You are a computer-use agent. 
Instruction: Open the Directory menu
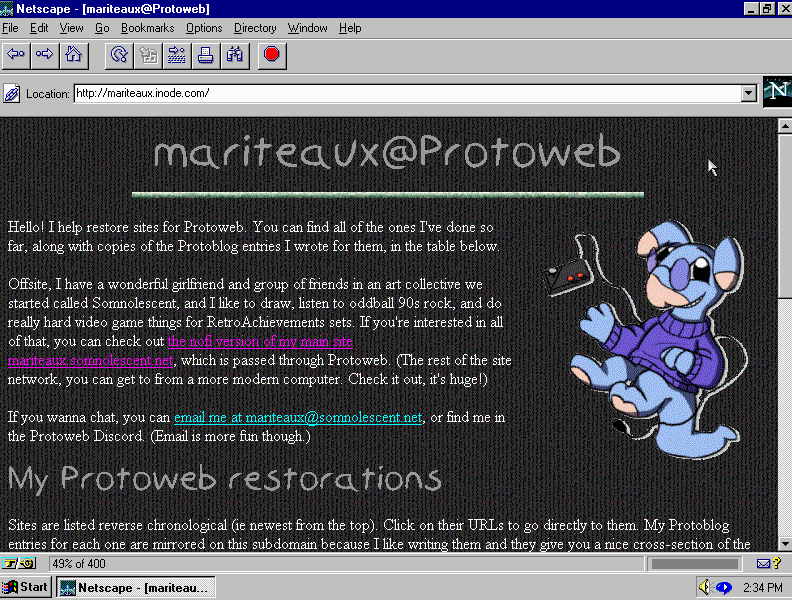pos(255,28)
